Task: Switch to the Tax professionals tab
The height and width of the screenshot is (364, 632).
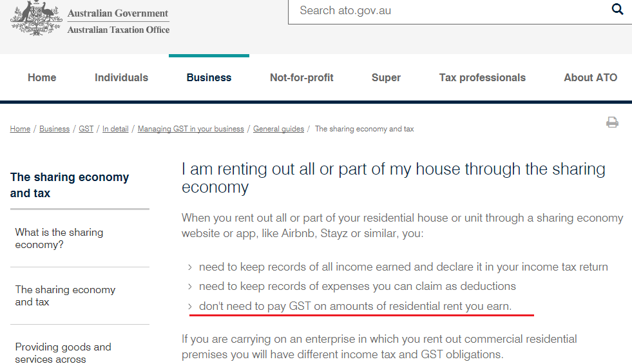Action: point(483,77)
